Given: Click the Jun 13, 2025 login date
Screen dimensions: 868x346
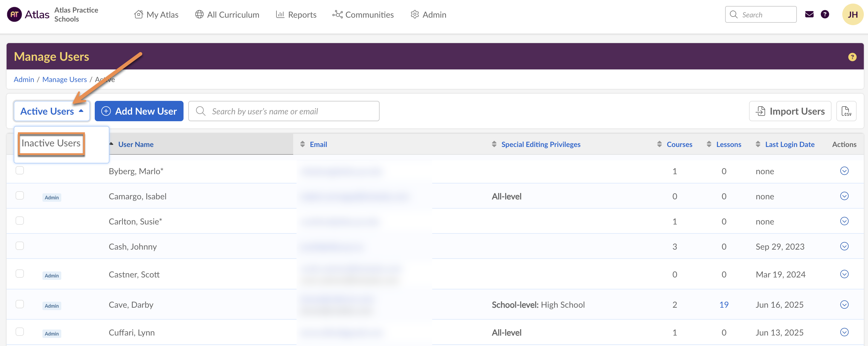Looking at the screenshot, I should click(780, 333).
